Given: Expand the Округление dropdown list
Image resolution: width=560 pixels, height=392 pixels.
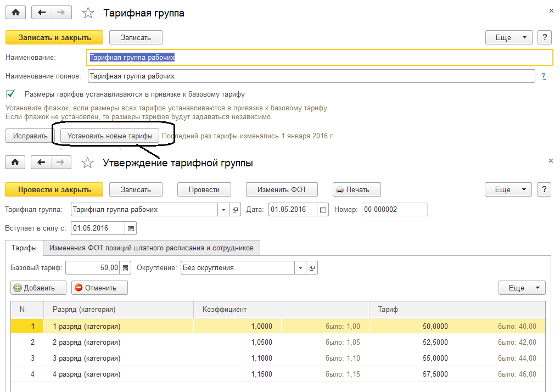Looking at the screenshot, I should (300, 268).
